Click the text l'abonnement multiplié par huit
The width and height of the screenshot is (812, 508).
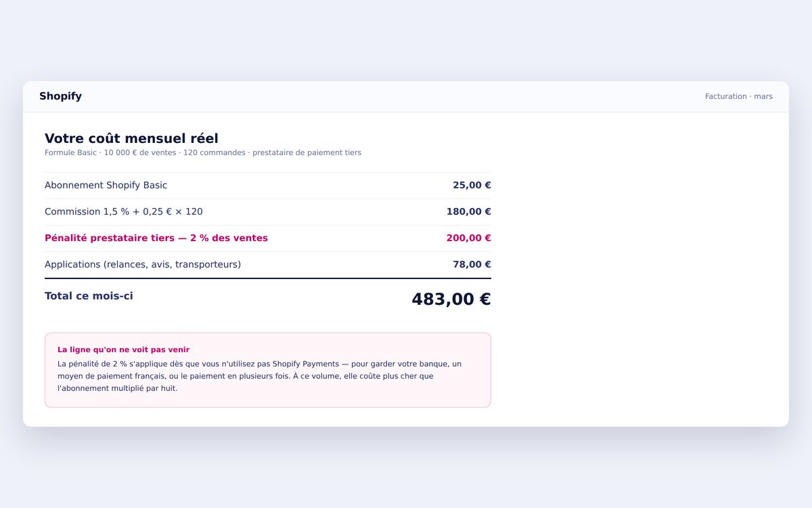117,388
